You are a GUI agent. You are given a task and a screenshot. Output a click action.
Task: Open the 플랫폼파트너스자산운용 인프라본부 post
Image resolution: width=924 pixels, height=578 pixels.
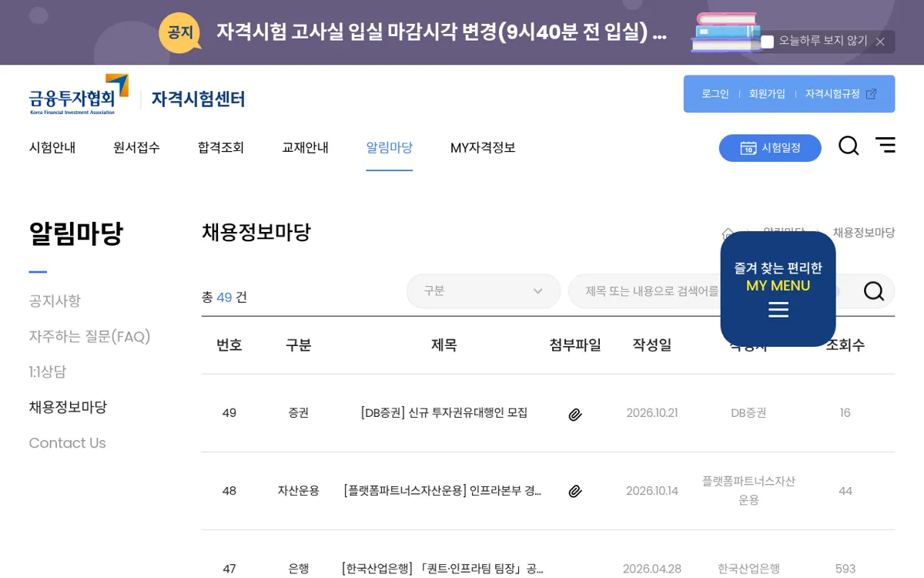pos(443,491)
